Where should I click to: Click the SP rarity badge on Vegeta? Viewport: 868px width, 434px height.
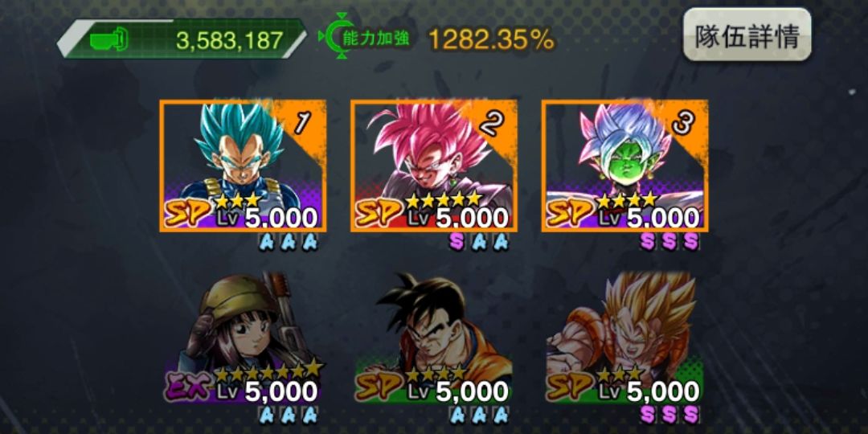pyautogui.click(x=186, y=212)
